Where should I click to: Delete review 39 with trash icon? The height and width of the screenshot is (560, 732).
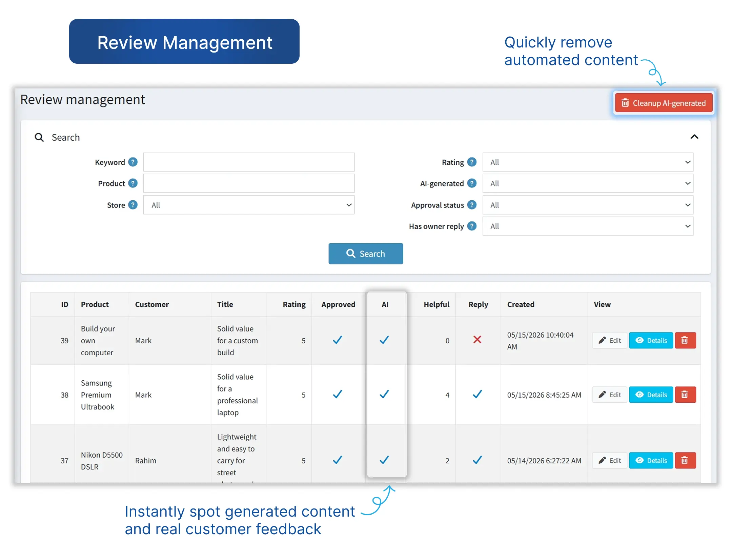[x=685, y=340]
